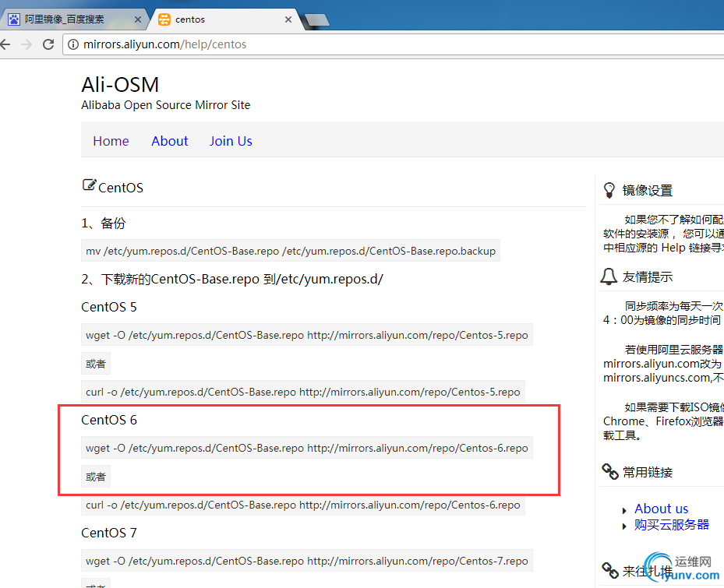Open the Home navigation link
Screen dimensions: 724x588
click(111, 141)
